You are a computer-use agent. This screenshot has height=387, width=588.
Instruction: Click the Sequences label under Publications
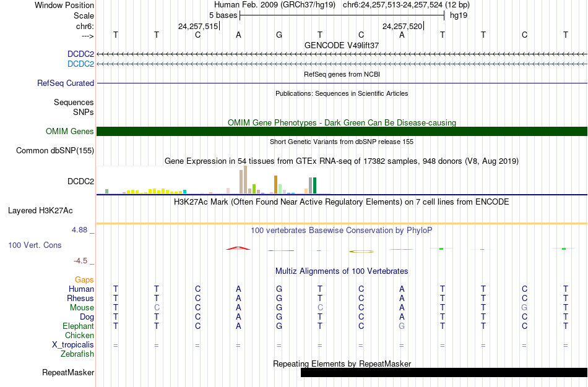coord(74,102)
